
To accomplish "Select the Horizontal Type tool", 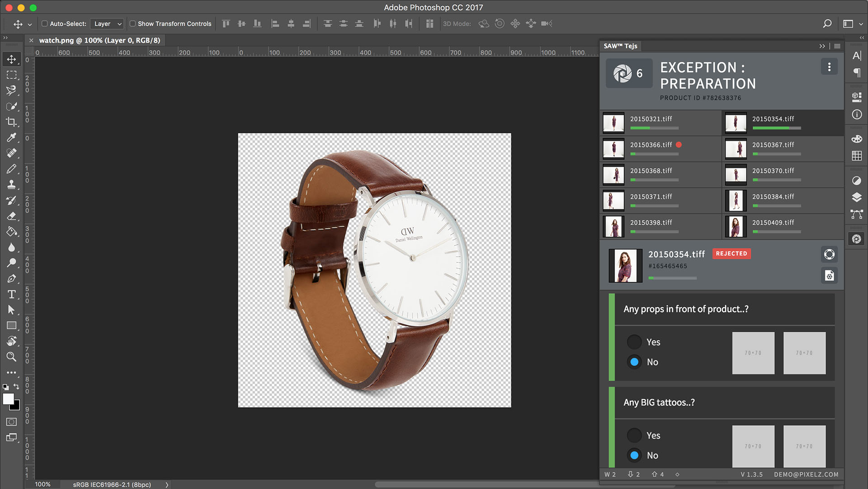I will [11, 295].
